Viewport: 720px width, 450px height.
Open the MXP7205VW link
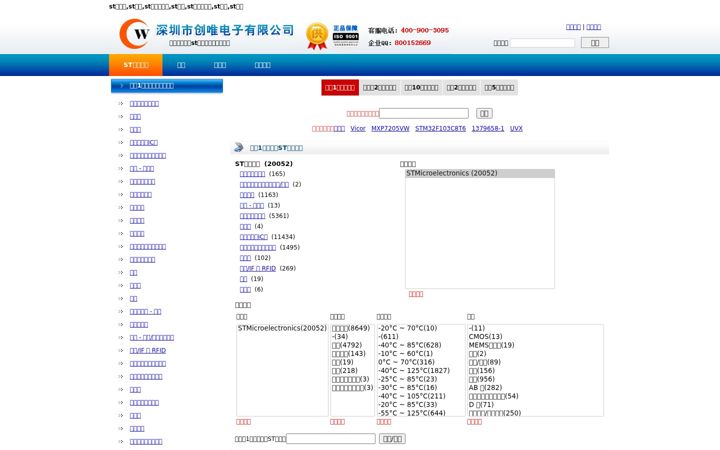click(390, 129)
